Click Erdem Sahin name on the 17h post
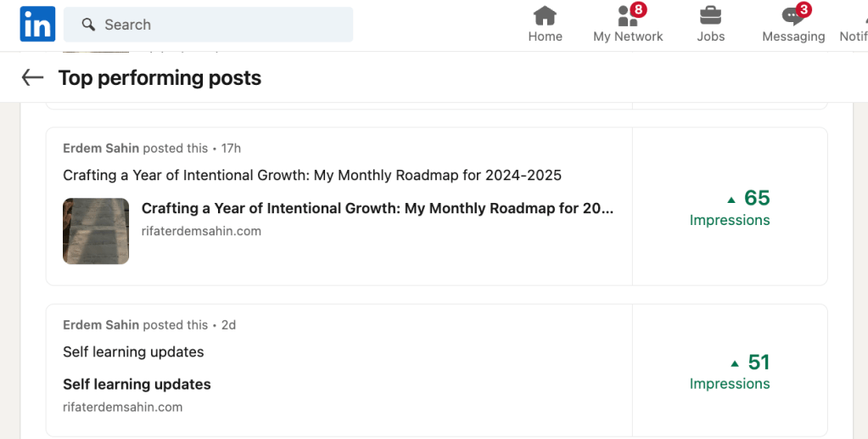Viewport: 868px width, 439px height. 101,149
